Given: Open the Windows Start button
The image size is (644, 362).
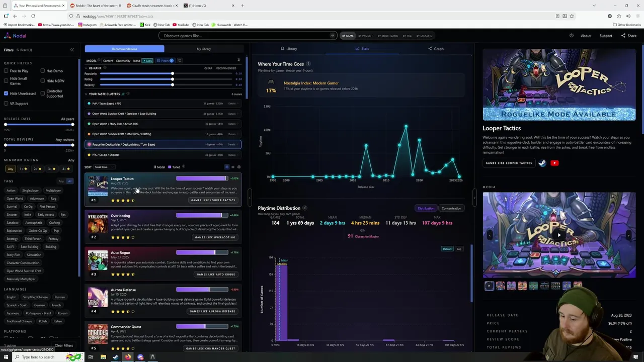Looking at the screenshot, I should [6, 357].
